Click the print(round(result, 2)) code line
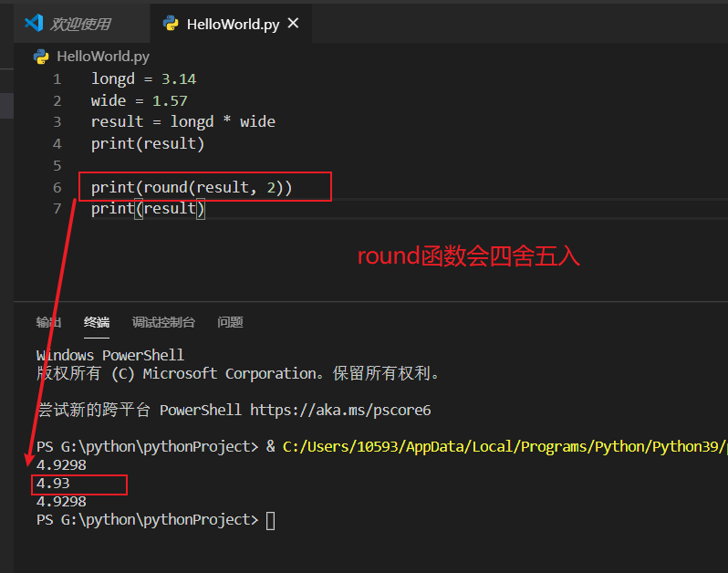728x573 pixels. (x=192, y=188)
